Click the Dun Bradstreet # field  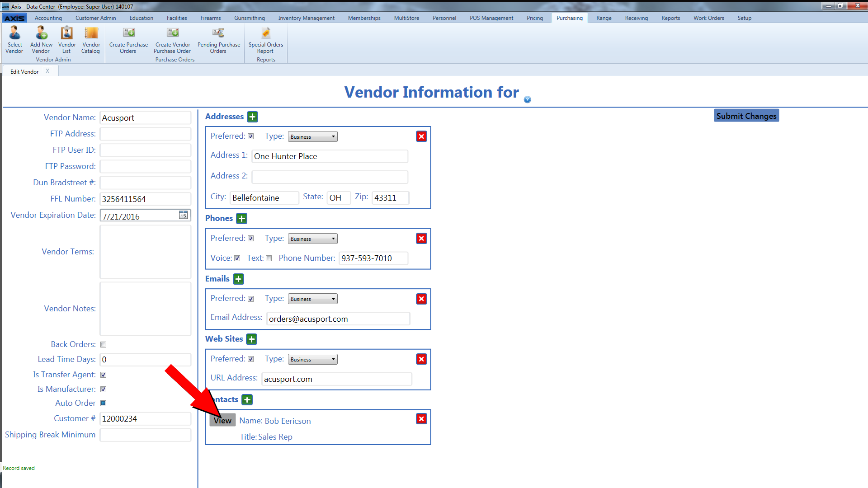click(146, 183)
